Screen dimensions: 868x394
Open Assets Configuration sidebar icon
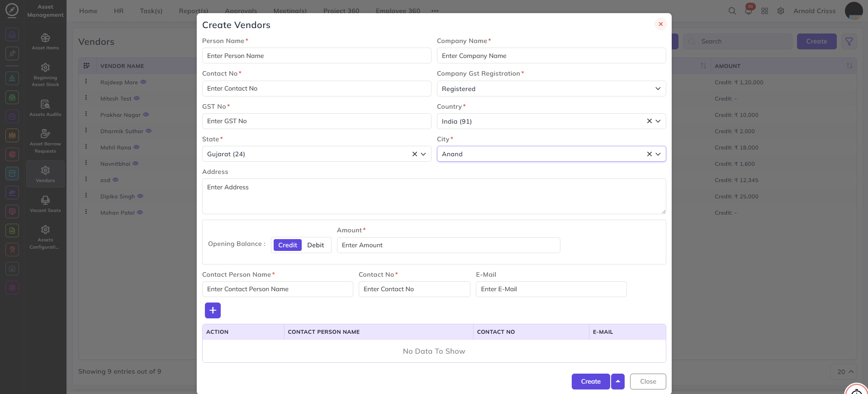[45, 237]
